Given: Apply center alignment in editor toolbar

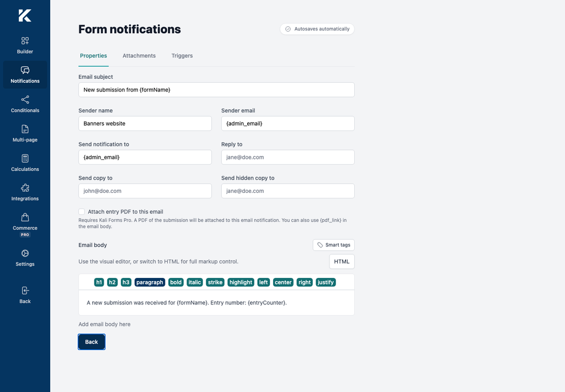Looking at the screenshot, I should click(283, 282).
